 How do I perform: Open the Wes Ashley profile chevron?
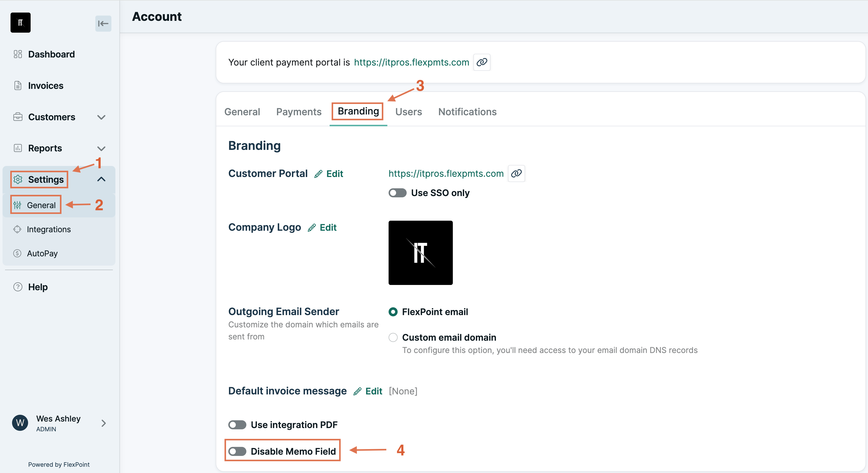103,423
